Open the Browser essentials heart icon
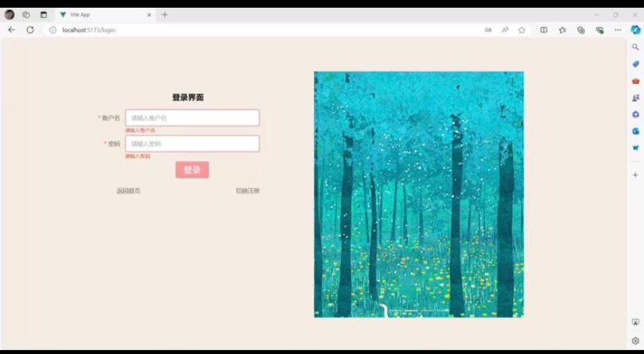Image resolution: width=644 pixels, height=354 pixels. [x=600, y=30]
